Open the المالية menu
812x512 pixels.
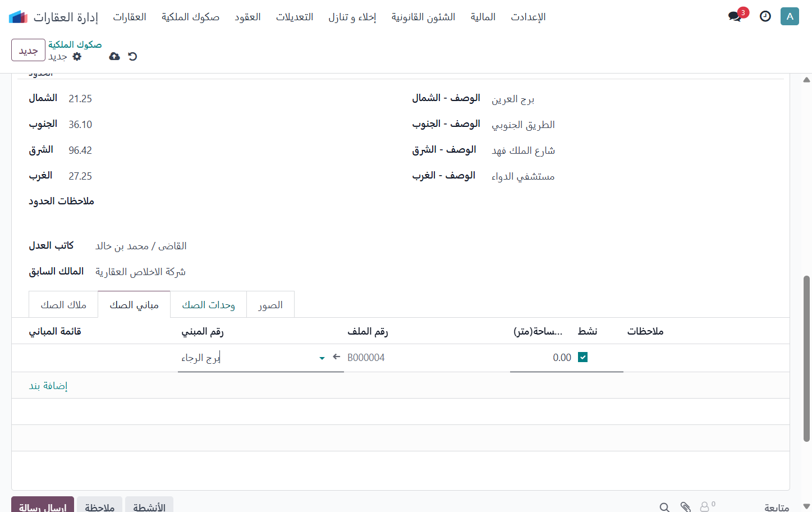pos(483,17)
